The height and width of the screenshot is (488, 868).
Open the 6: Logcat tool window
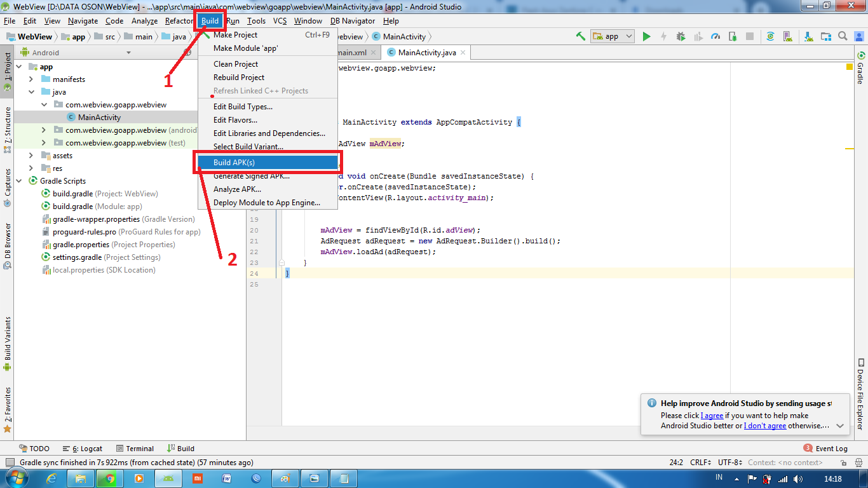[82, 449]
